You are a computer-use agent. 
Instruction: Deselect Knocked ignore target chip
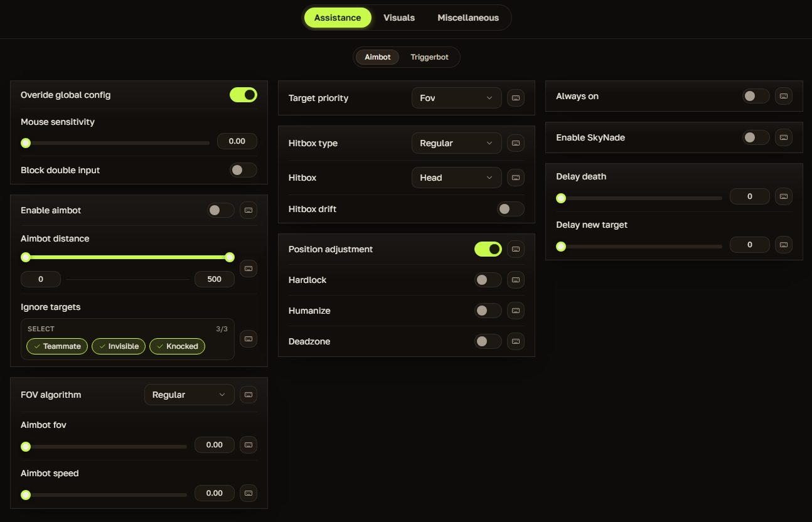point(178,346)
